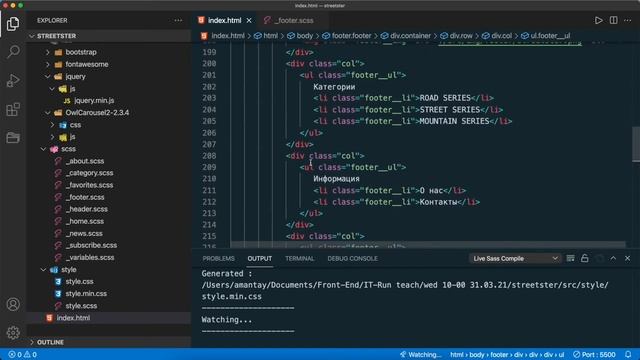
Task: Toggle Output scroll lock icon
Action: 585,258
